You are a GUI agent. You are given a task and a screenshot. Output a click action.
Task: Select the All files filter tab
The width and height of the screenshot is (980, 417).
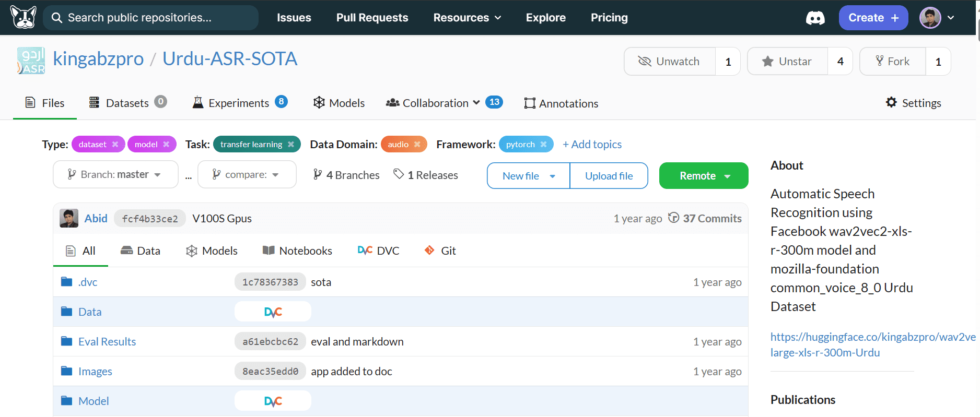click(80, 251)
